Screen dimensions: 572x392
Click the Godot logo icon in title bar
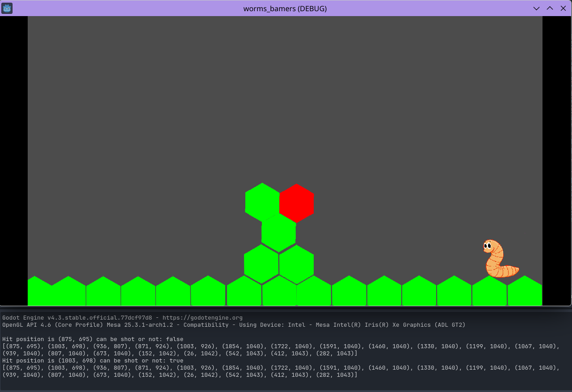7,8
